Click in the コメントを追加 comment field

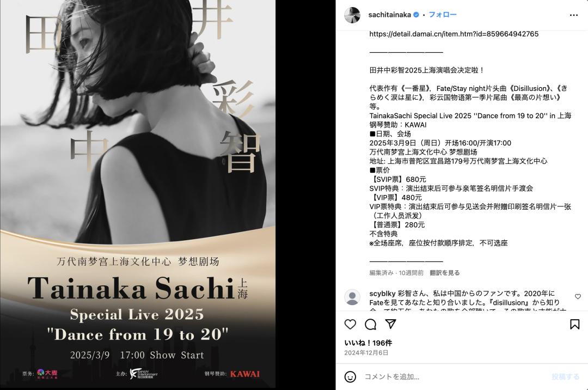point(454,376)
